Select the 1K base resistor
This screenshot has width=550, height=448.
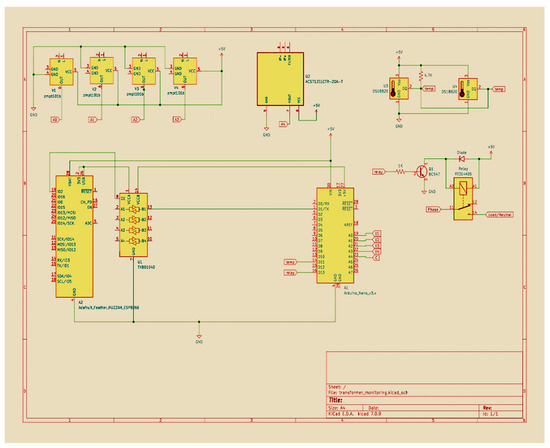click(x=400, y=172)
